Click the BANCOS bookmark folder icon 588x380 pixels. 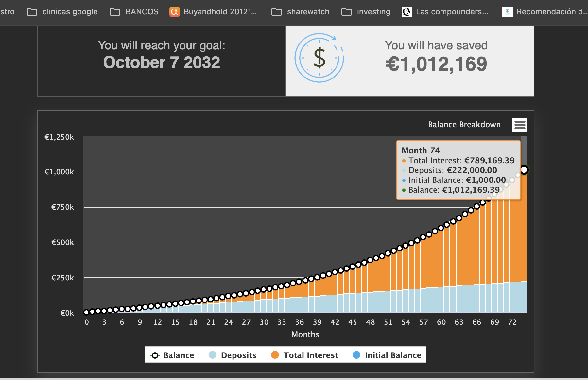(x=115, y=12)
